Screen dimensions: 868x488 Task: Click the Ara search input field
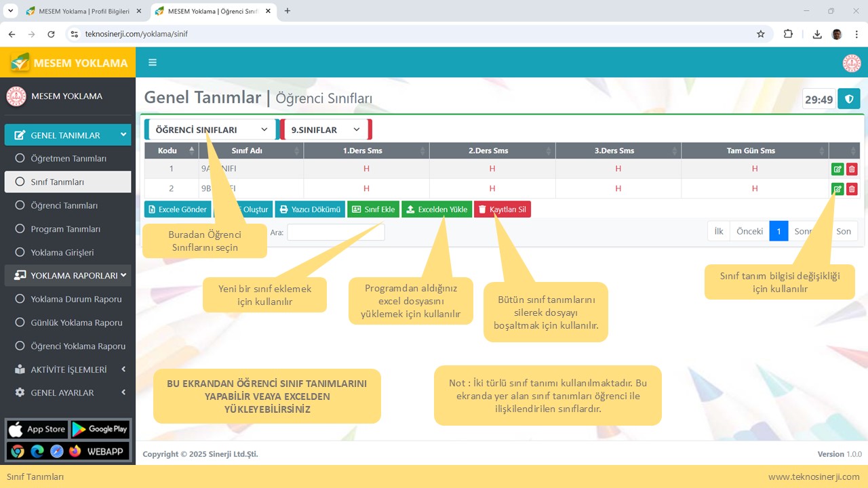tap(336, 232)
